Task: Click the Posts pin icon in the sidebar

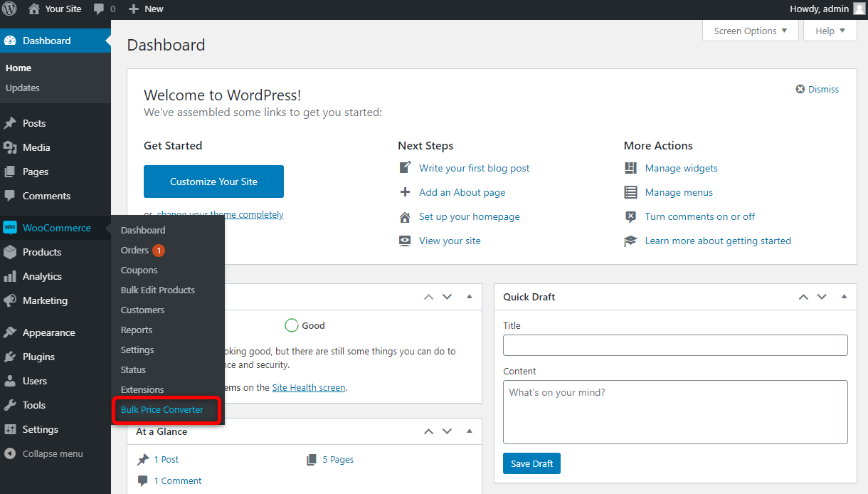Action: (x=10, y=123)
